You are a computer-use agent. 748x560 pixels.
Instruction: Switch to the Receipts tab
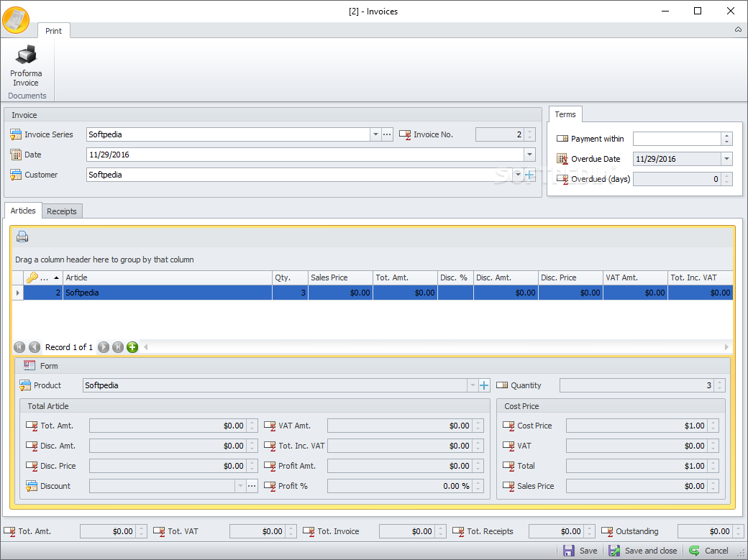click(62, 211)
